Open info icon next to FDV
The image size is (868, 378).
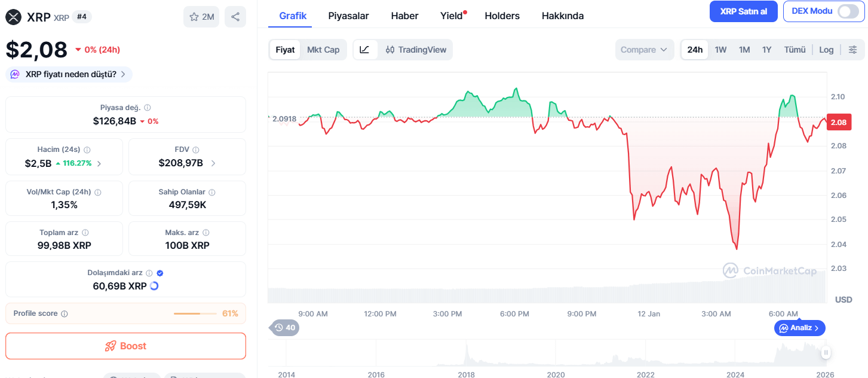click(196, 150)
